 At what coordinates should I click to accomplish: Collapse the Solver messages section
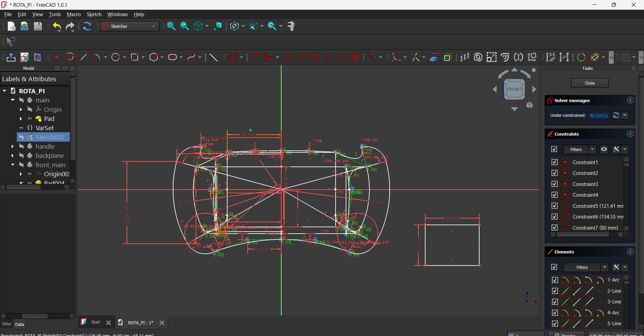(630, 100)
